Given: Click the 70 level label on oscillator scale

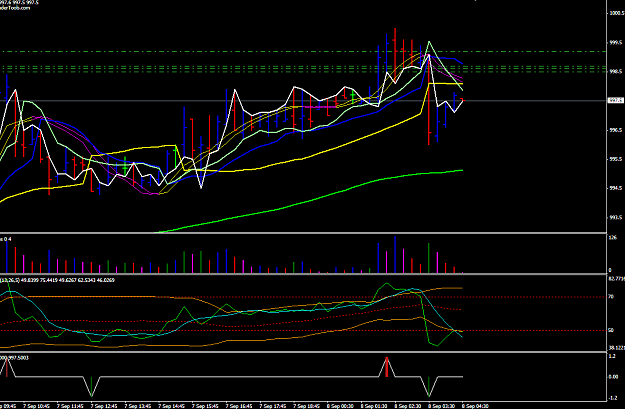Looking at the screenshot, I should (611, 297).
